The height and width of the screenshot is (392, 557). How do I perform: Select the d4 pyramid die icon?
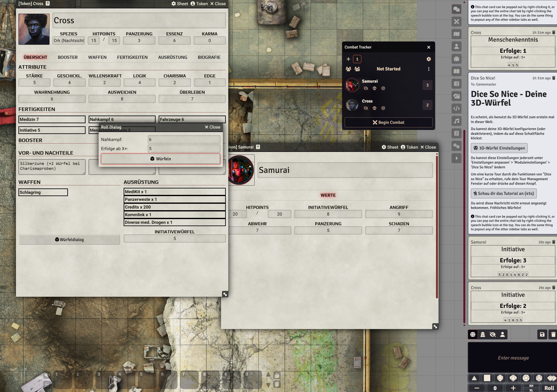(x=474, y=378)
